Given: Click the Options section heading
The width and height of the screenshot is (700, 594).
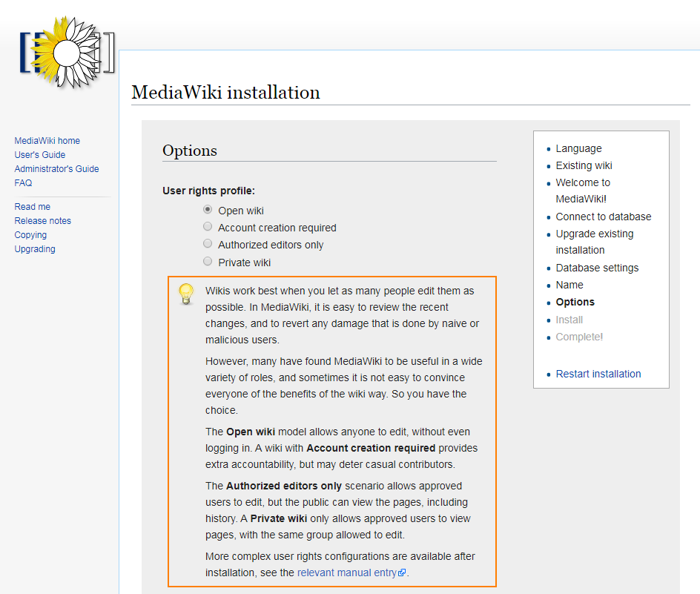Looking at the screenshot, I should tap(190, 151).
